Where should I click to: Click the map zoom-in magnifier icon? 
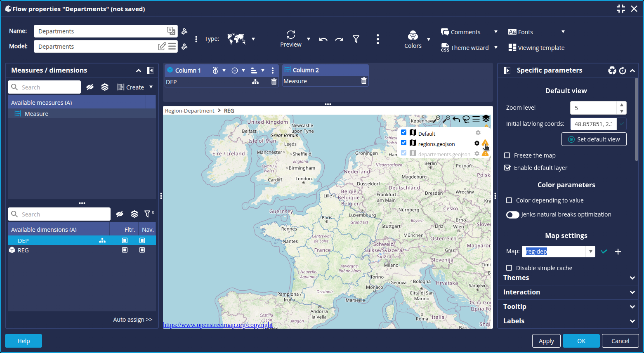446,119
